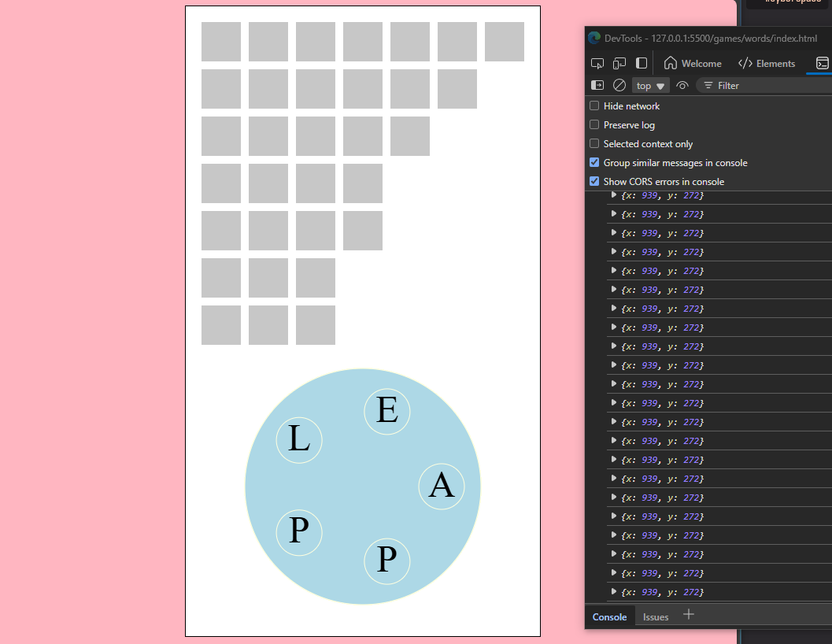Select the letter A circle in the wheel

[442, 487]
